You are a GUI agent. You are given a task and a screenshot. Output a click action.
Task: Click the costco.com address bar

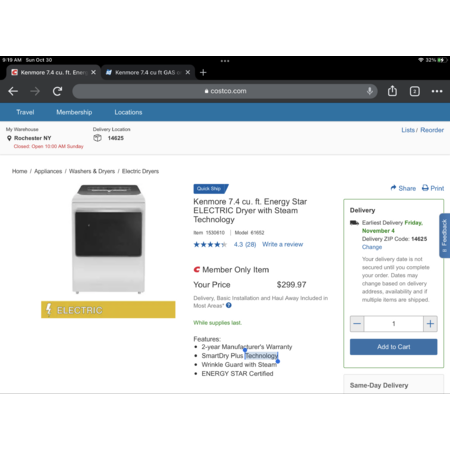pos(225,91)
